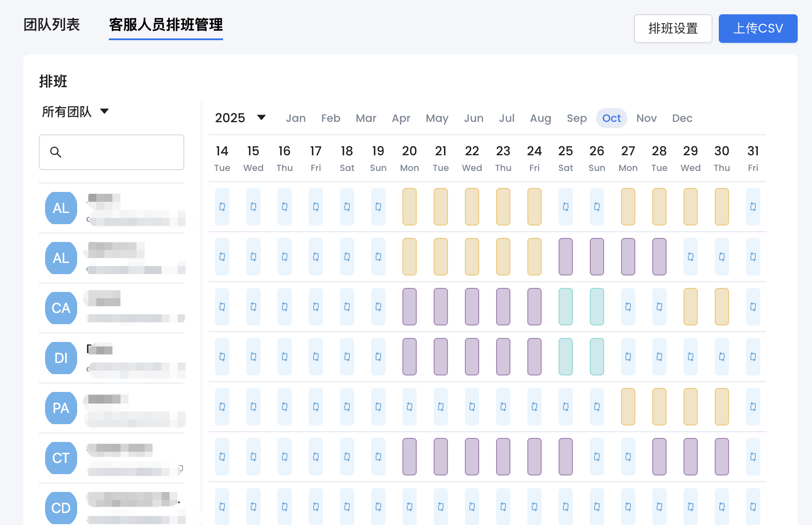
Task: Click CT's purple shift block on Oct 22
Action: point(472,457)
